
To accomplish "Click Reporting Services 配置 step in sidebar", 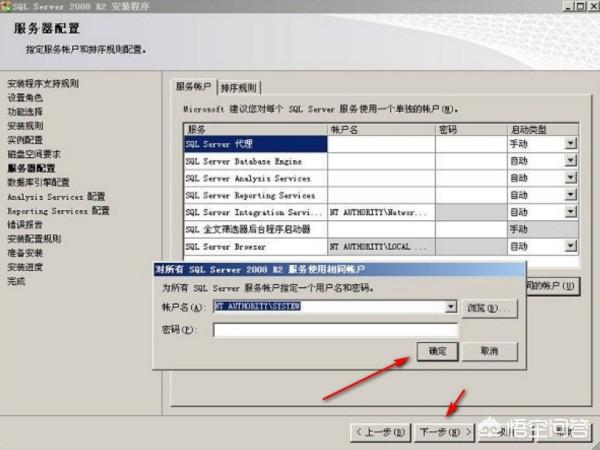I will coord(58,211).
